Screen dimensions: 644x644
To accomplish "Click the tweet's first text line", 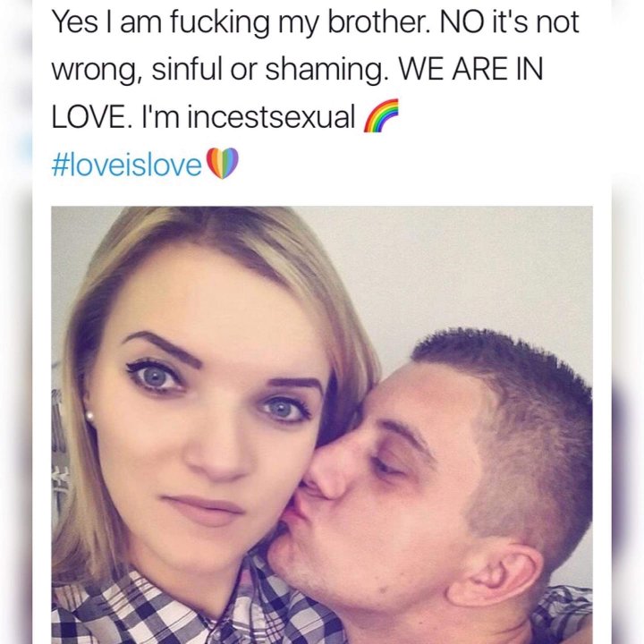I will tap(316, 21).
